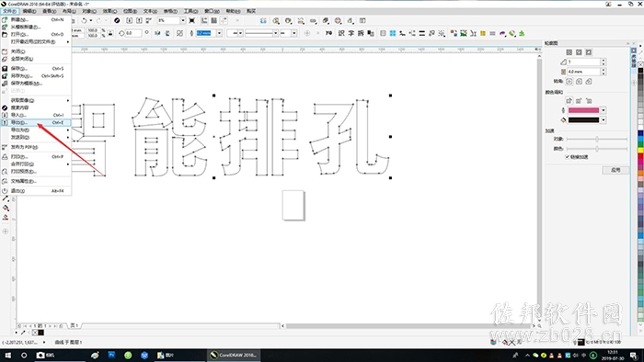Click the rotation angle input field
Image resolution: width=644 pixels, height=362 pixels.
point(133,33)
